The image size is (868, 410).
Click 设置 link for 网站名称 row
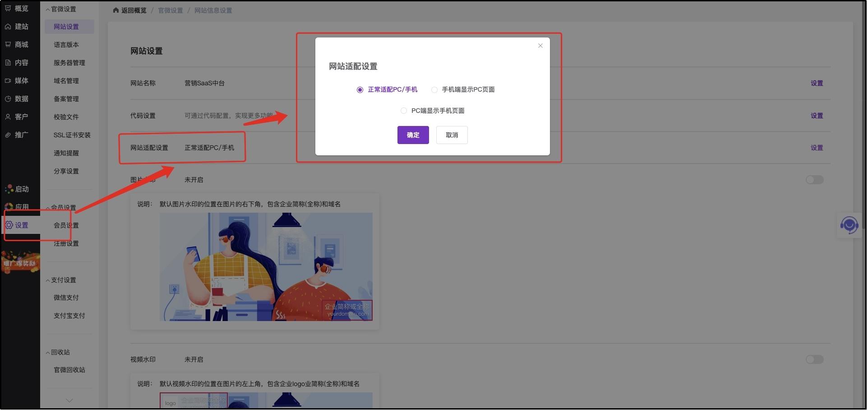click(817, 83)
